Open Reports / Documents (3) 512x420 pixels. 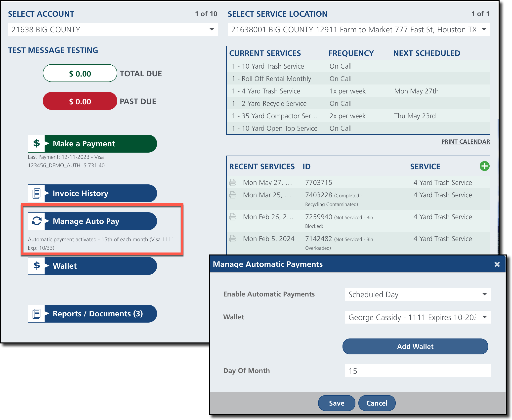click(x=92, y=314)
